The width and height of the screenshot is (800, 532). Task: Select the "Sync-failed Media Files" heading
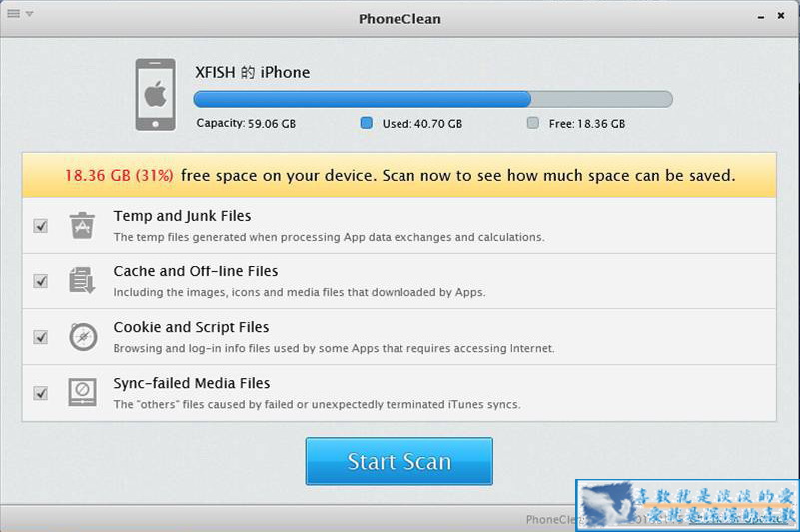click(x=192, y=383)
